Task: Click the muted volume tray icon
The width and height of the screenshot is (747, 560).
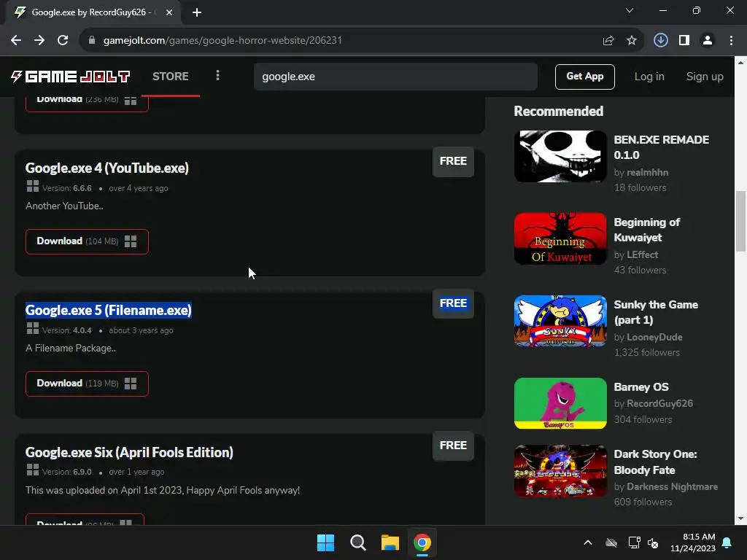Action: pos(653,542)
